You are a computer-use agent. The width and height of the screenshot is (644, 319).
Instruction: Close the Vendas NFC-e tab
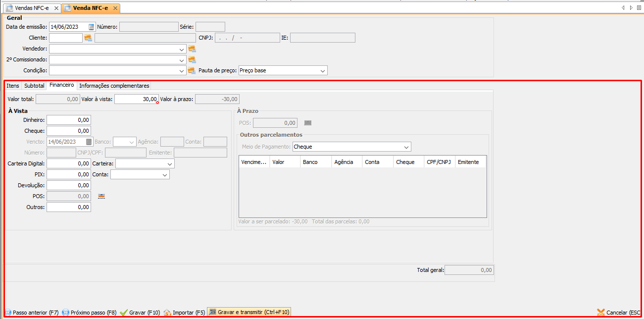[55, 8]
